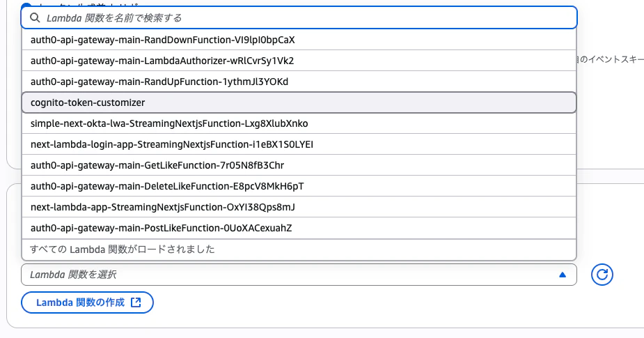Select auth0-api-gateway-main-PostLikeFunction-0UoXACexuahZ

[299, 228]
